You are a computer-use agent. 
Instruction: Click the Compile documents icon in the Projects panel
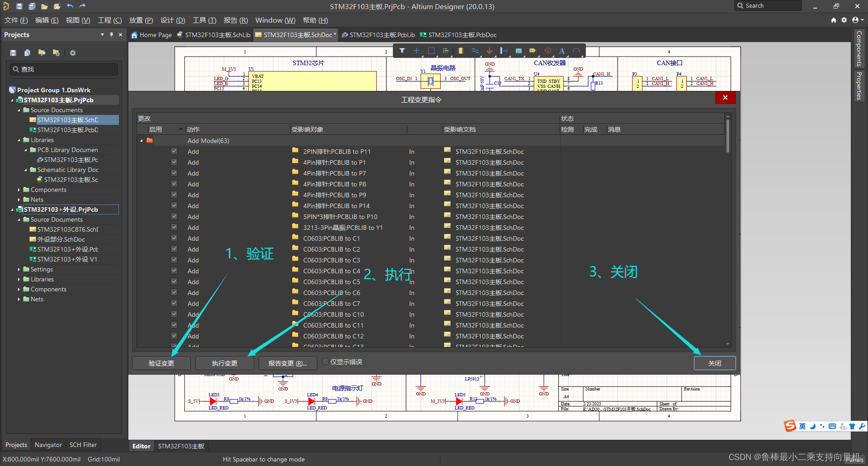27,53
